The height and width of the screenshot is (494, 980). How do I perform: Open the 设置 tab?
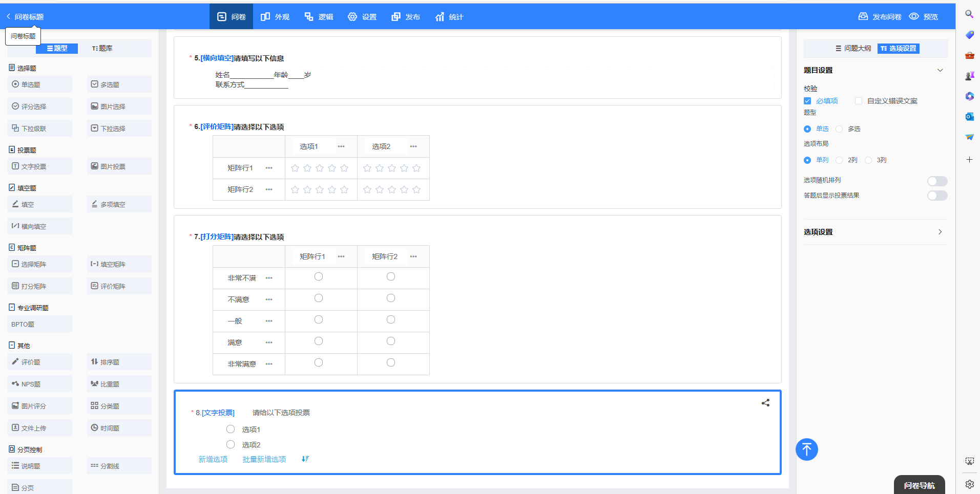pyautogui.click(x=362, y=17)
